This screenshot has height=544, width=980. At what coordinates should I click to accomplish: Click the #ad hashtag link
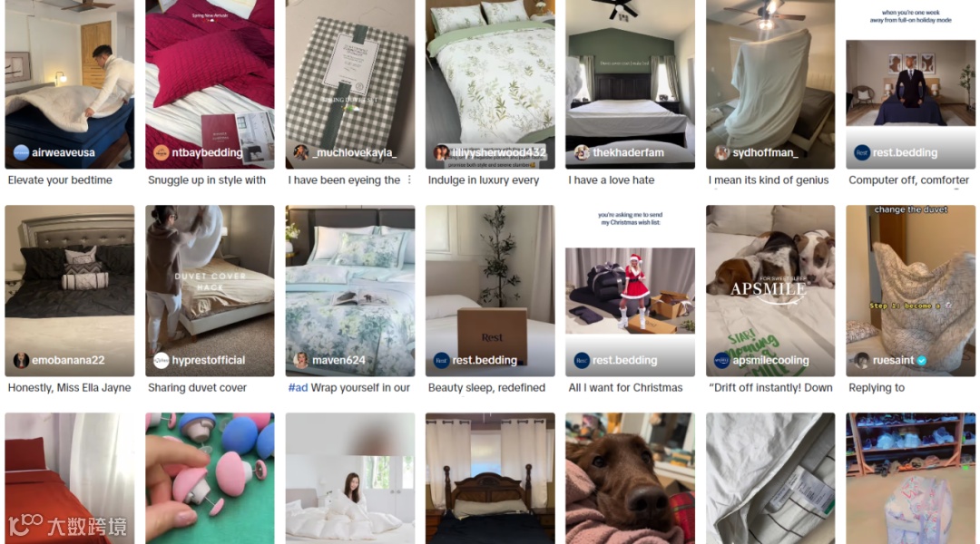click(299, 388)
